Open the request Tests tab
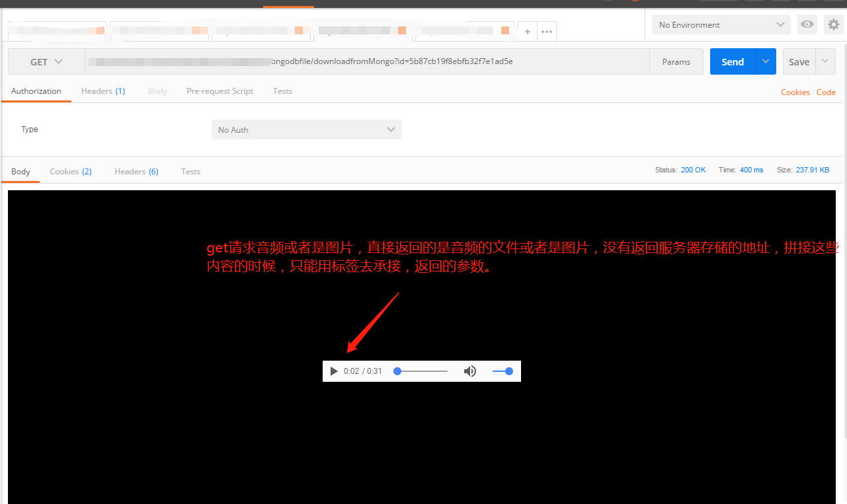The image size is (847, 504). pos(282,91)
